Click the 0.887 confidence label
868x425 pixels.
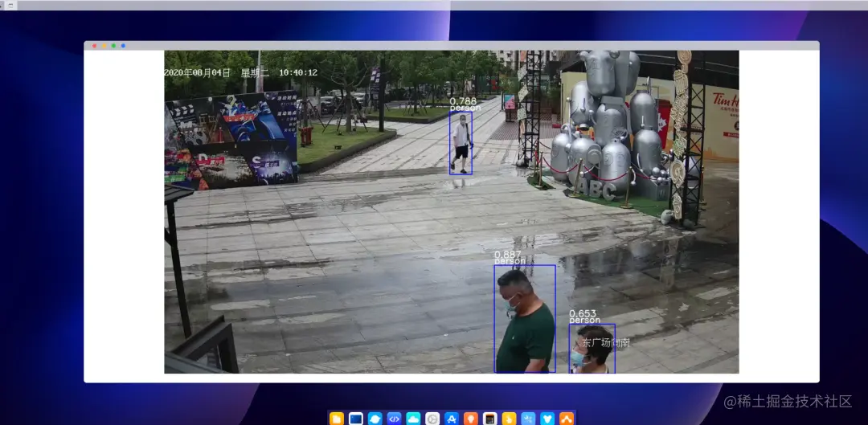508,255
